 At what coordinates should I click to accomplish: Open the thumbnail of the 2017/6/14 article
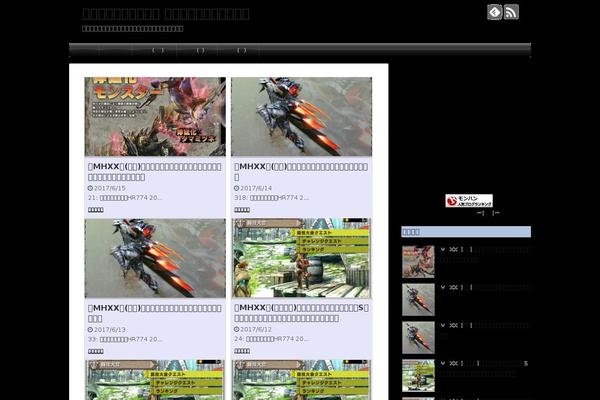(x=302, y=116)
